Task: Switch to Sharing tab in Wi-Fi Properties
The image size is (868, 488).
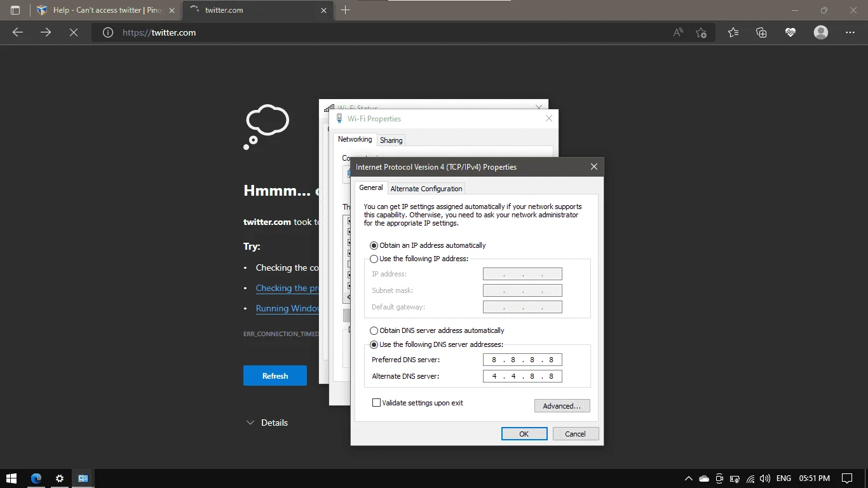Action: 391,140
